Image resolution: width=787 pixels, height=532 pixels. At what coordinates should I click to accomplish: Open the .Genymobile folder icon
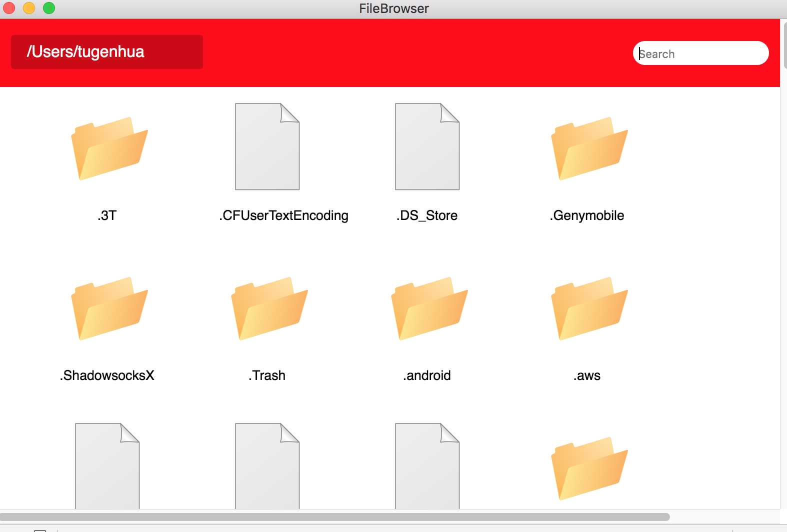coord(589,148)
